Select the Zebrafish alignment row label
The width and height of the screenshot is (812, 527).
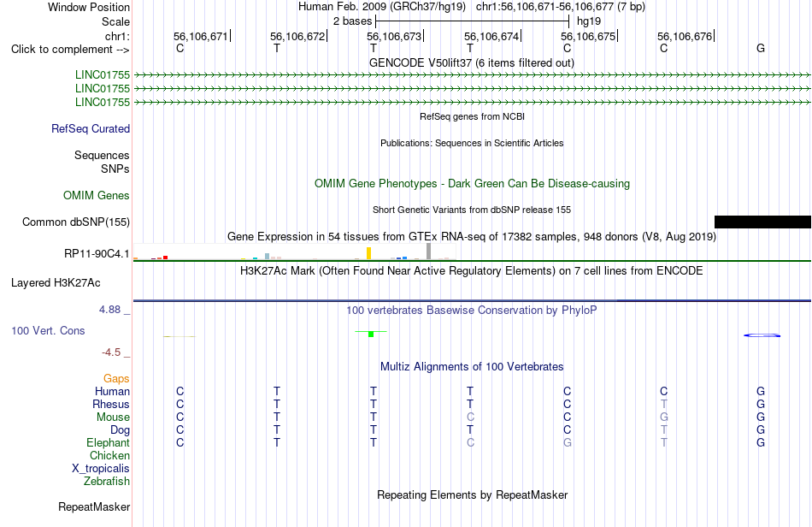pos(107,481)
